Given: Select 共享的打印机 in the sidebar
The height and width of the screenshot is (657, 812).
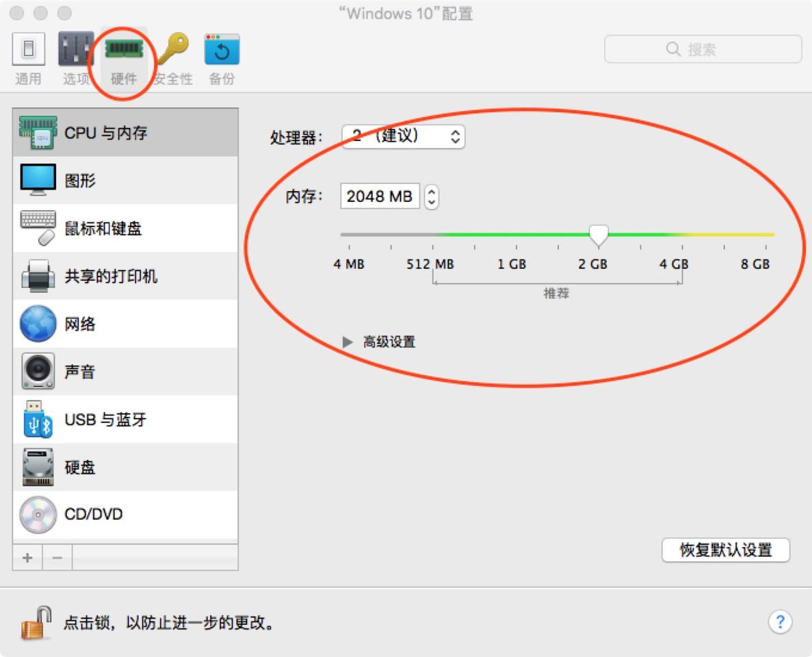Looking at the screenshot, I should 125,276.
